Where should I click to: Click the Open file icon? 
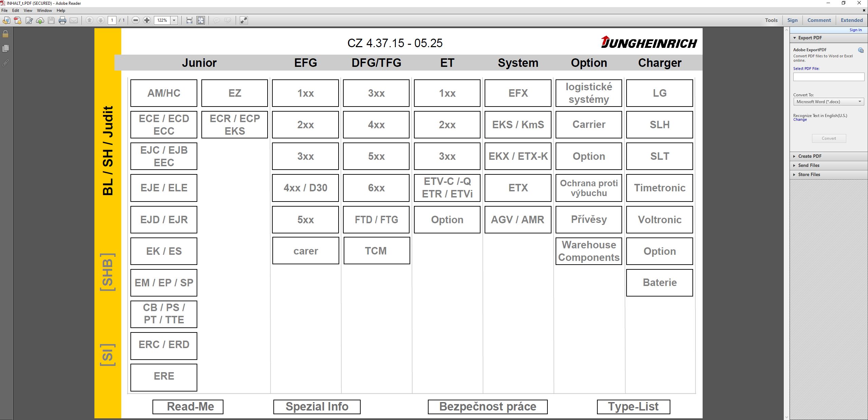pos(6,20)
